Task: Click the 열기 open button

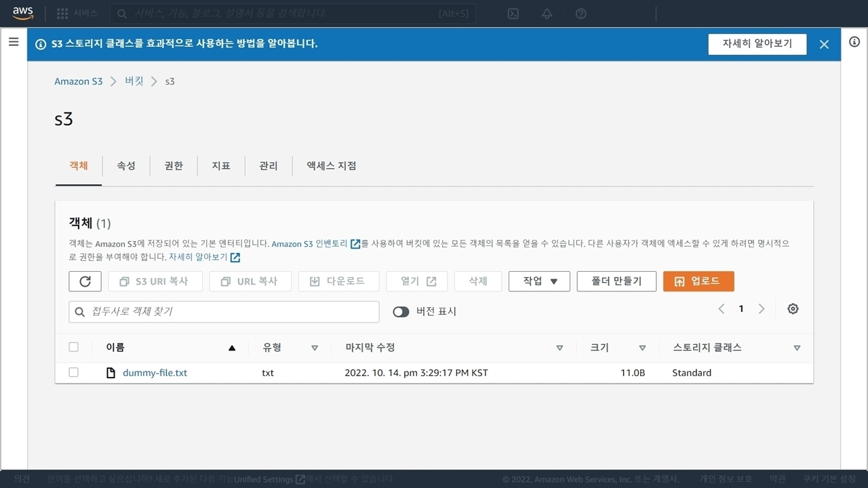Action: click(x=417, y=281)
